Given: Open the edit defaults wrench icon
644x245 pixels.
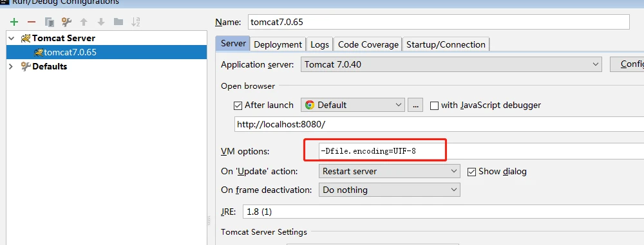Looking at the screenshot, I should pos(66,22).
